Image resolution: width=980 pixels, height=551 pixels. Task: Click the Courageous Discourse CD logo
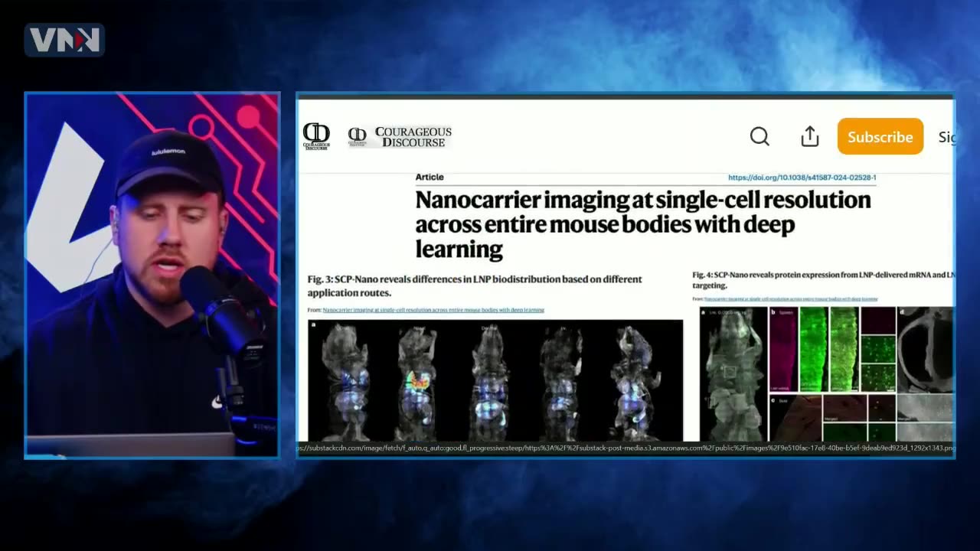pos(316,136)
